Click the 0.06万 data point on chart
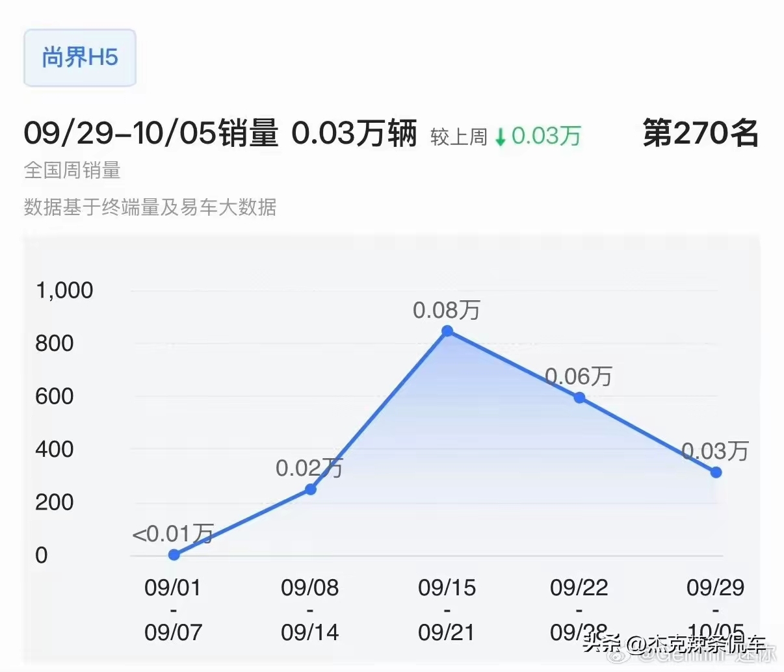Screen dimensions: 784x672 point(579,398)
